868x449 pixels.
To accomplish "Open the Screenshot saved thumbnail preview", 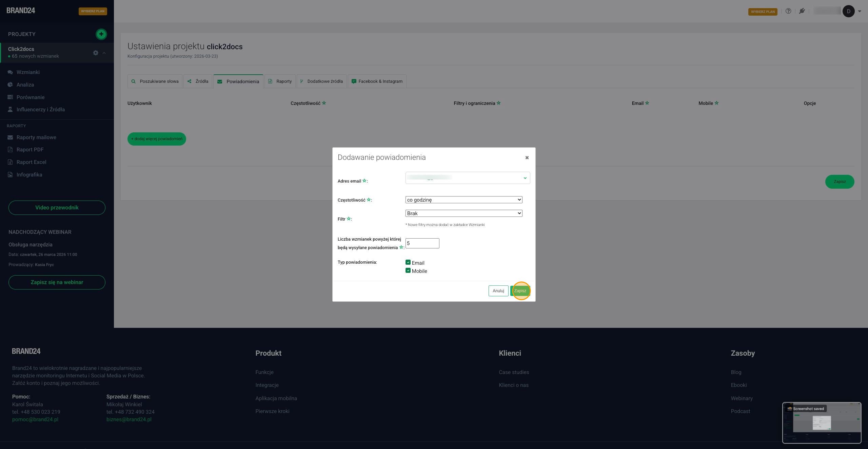I will [x=822, y=423].
